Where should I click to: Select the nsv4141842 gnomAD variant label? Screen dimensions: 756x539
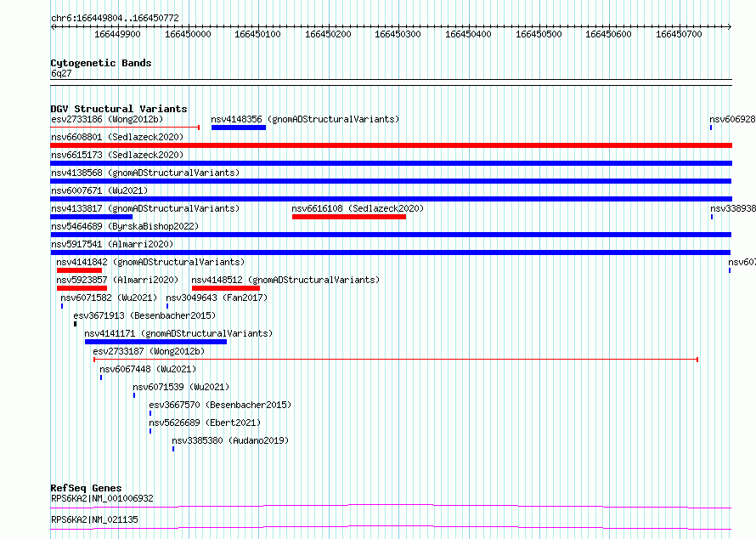coord(150,262)
